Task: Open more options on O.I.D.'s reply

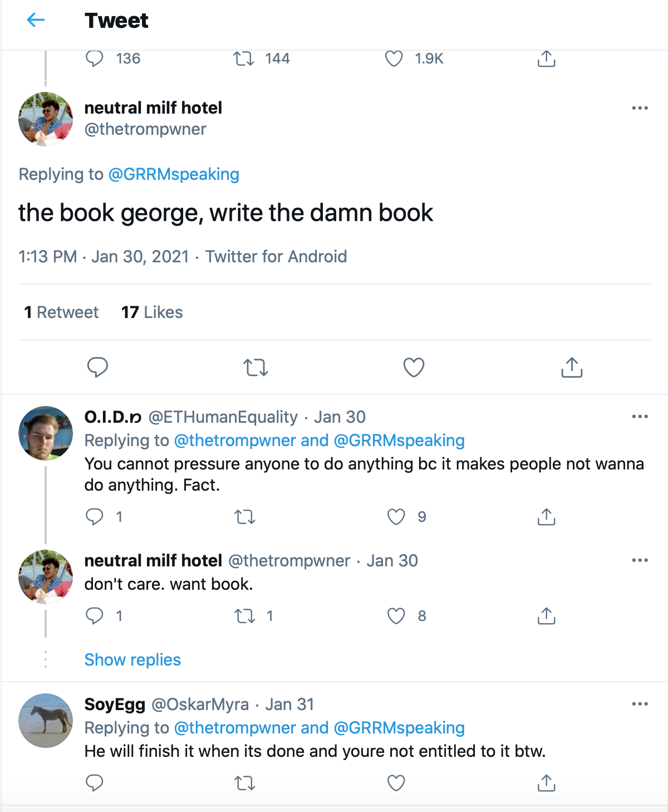Action: point(640,417)
